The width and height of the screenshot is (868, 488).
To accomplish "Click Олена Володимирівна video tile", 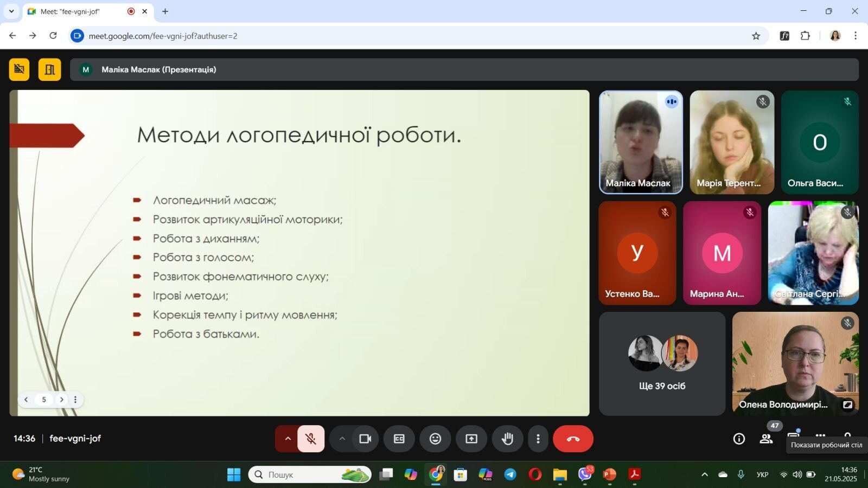I will point(795,363).
